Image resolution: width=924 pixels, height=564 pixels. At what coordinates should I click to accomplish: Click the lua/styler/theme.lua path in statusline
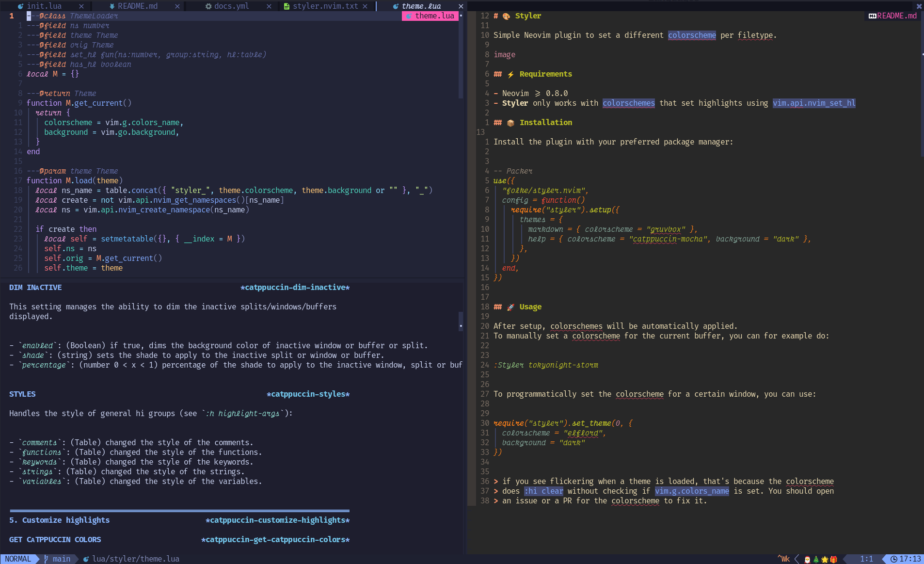(136, 559)
